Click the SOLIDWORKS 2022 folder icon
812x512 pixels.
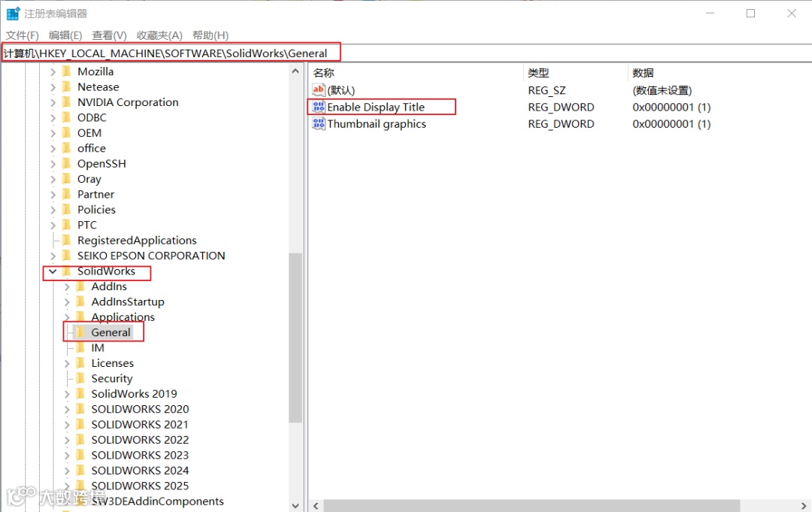80,440
